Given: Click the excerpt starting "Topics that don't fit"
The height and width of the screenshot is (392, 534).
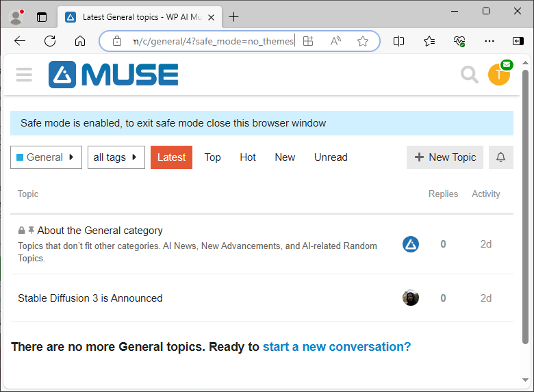Looking at the screenshot, I should [x=197, y=252].
